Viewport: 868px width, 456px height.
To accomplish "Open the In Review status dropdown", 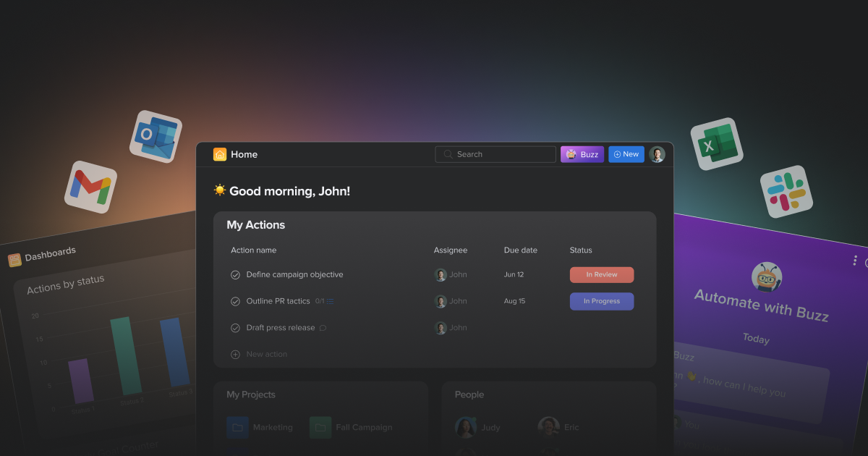I will 602,275.
